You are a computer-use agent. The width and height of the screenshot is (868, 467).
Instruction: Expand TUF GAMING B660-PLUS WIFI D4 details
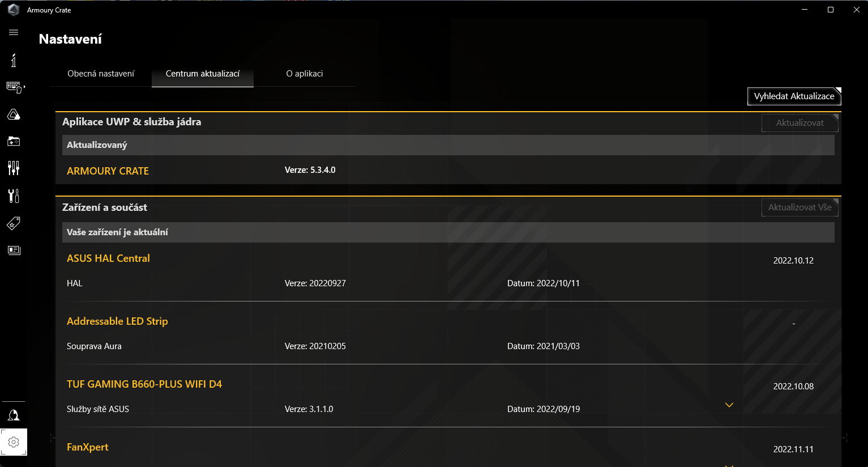tap(729, 405)
